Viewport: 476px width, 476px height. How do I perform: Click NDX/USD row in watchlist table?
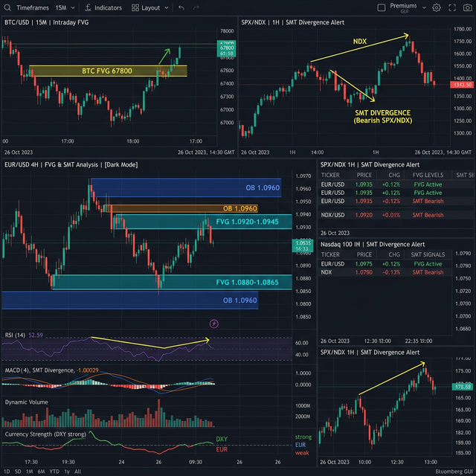395,215
